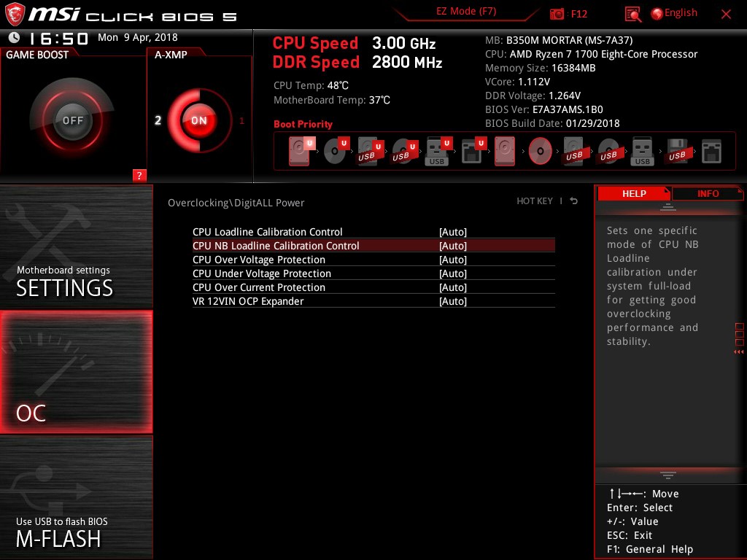The image size is (747, 560).
Task: Click the date Mon 9 Apr, 2018
Action: (138, 37)
